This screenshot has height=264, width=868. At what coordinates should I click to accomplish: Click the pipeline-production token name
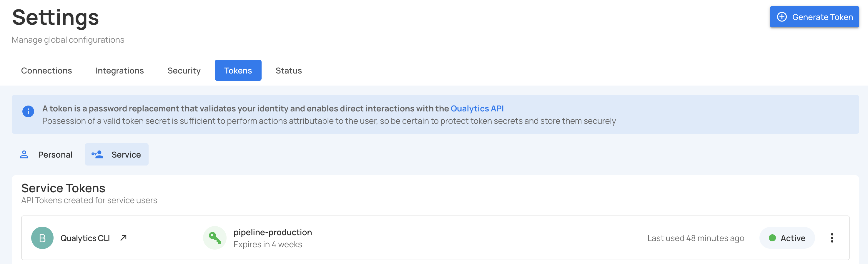coord(273,232)
